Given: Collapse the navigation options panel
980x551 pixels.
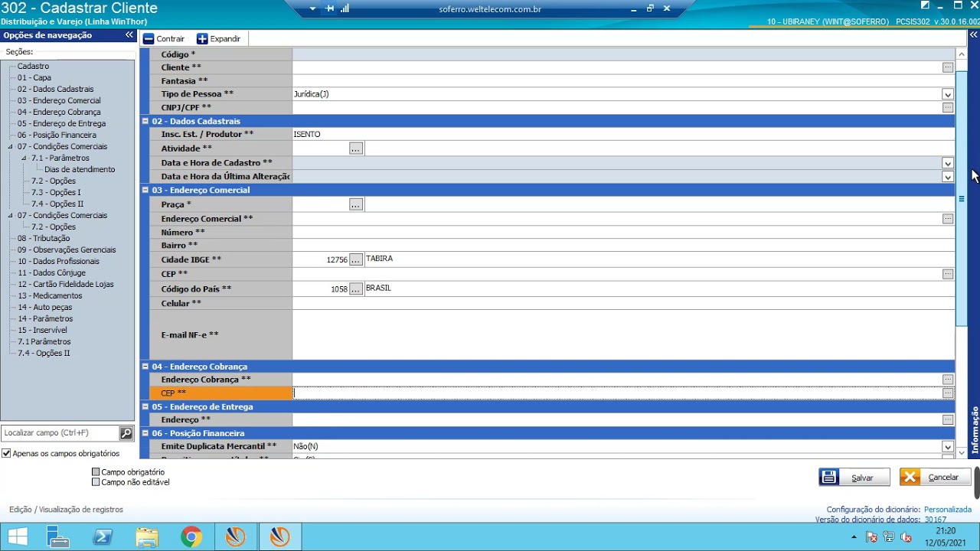Looking at the screenshot, I should pyautogui.click(x=129, y=35).
